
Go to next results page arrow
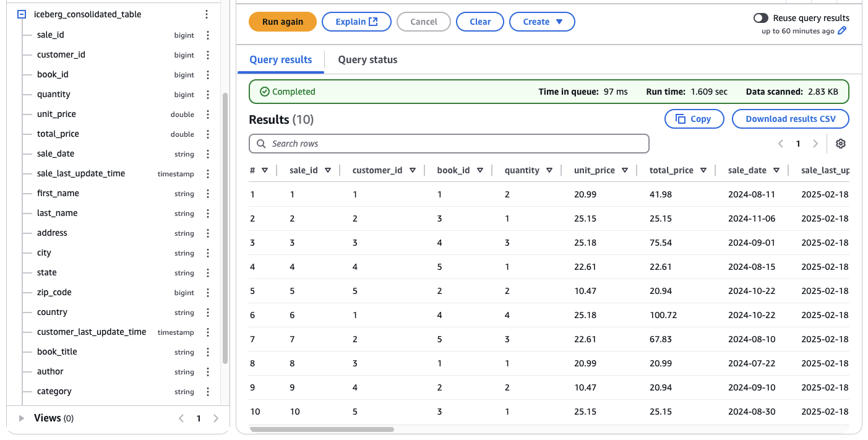pyautogui.click(x=815, y=144)
